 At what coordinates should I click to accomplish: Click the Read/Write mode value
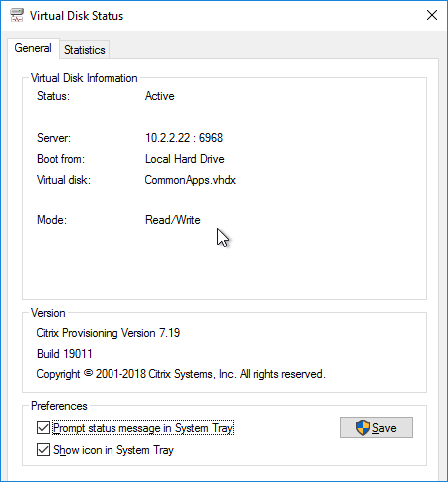click(x=173, y=220)
